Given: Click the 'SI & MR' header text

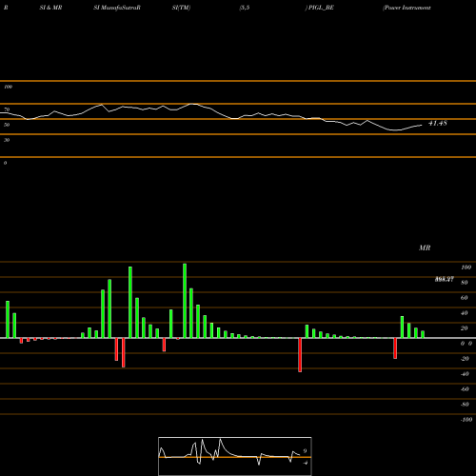Looking at the screenshot, I should 50,8.
